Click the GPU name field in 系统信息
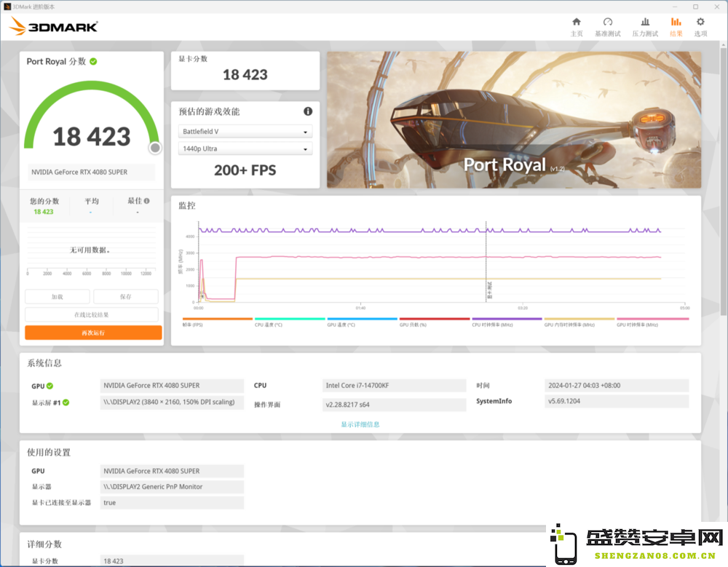 (172, 386)
